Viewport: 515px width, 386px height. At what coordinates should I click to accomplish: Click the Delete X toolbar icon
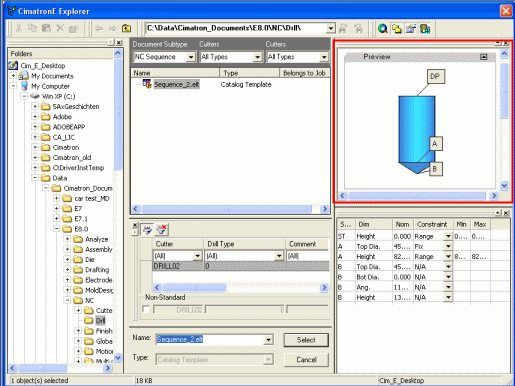pyautogui.click(x=60, y=28)
